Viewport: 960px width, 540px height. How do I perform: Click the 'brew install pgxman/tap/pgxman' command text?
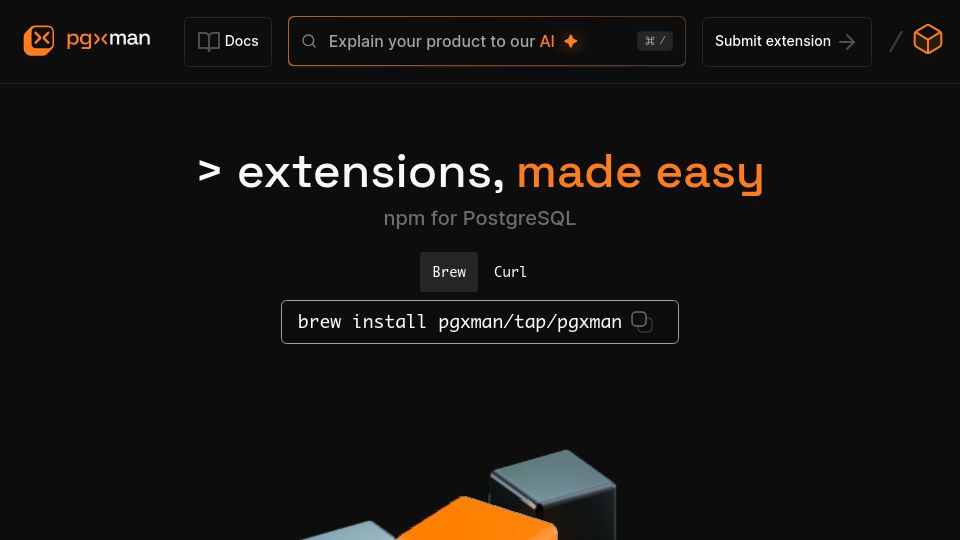pyautogui.click(x=459, y=321)
